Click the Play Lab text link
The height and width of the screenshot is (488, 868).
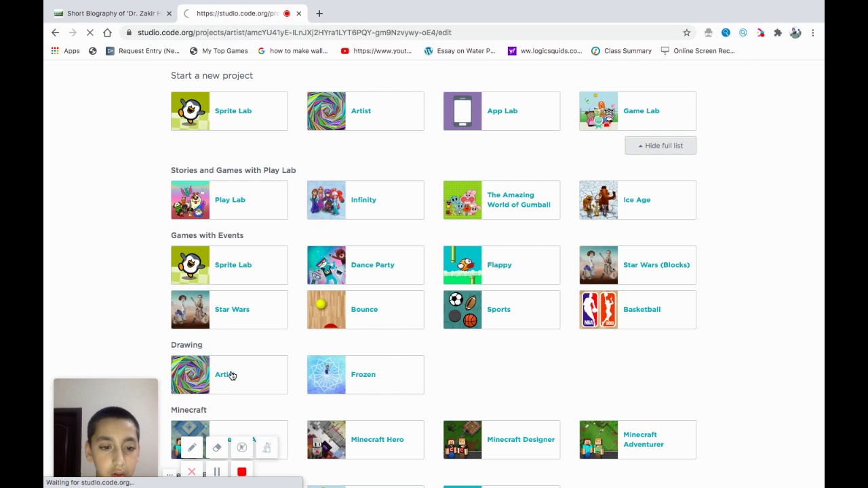pos(230,200)
